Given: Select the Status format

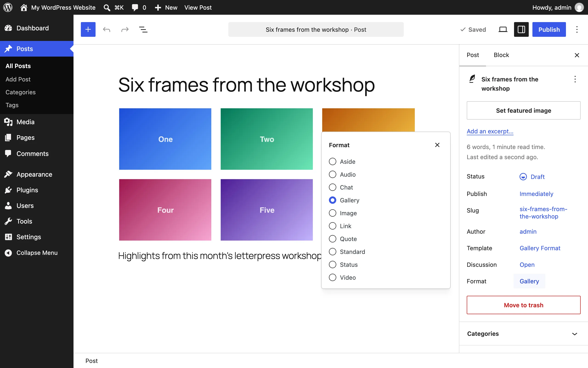Looking at the screenshot, I should pos(332,264).
